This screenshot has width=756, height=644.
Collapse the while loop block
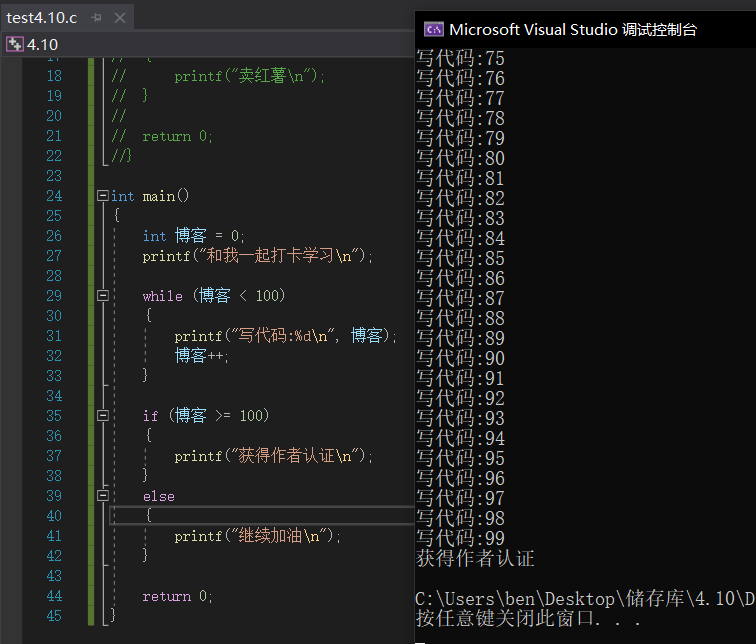coord(102,295)
